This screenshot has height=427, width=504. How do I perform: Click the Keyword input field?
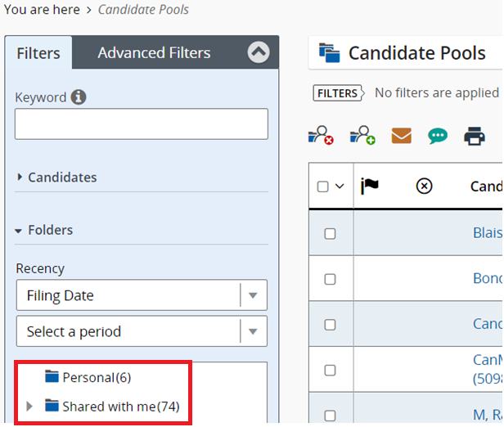click(141, 124)
